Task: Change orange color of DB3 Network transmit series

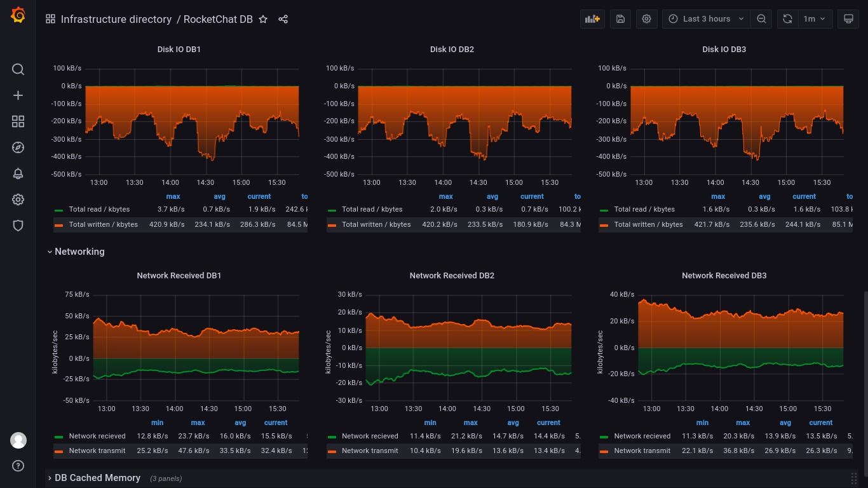Action: point(604,451)
